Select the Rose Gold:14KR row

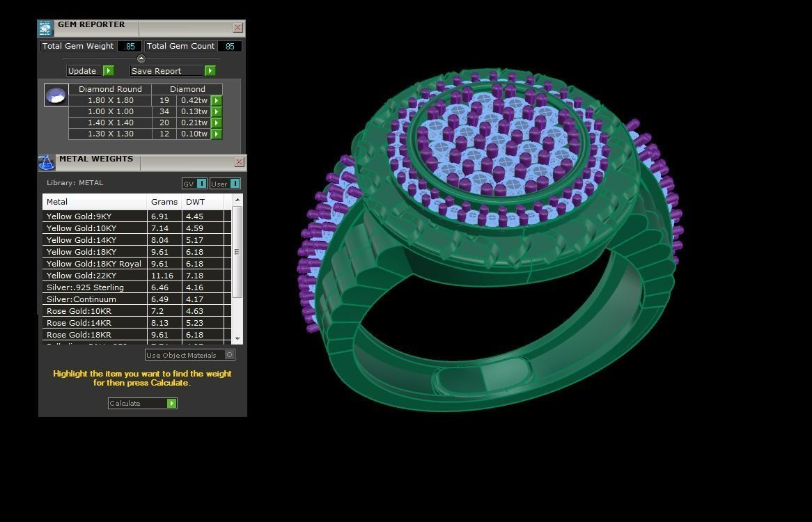(136, 323)
